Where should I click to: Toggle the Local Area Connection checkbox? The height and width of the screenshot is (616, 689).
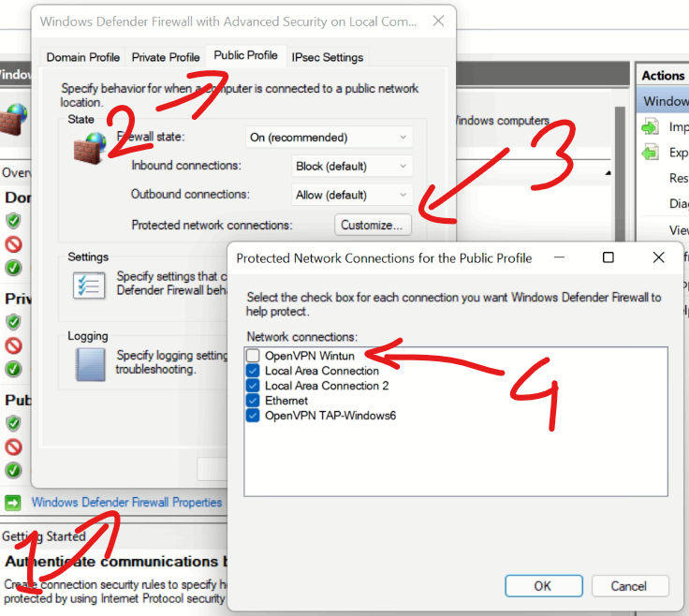[x=253, y=371]
